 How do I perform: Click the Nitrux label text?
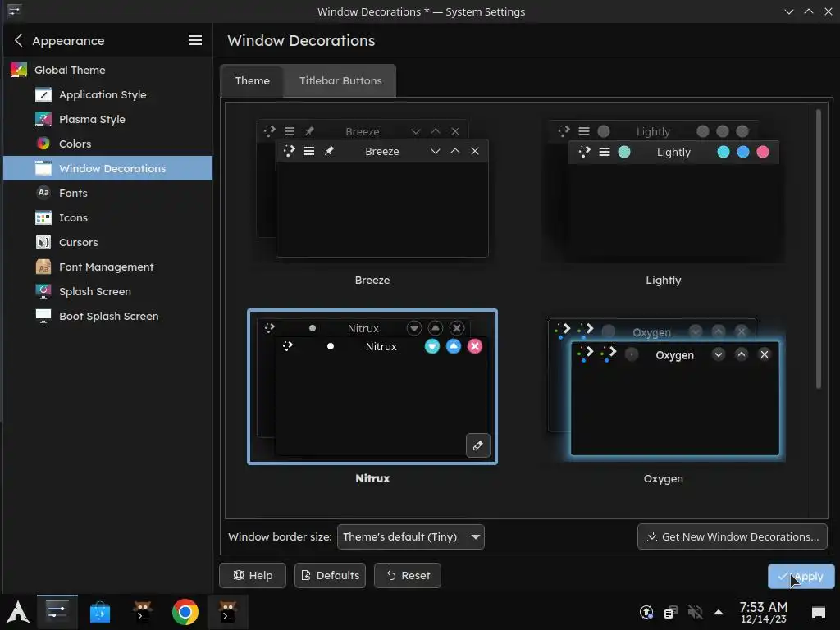(372, 478)
